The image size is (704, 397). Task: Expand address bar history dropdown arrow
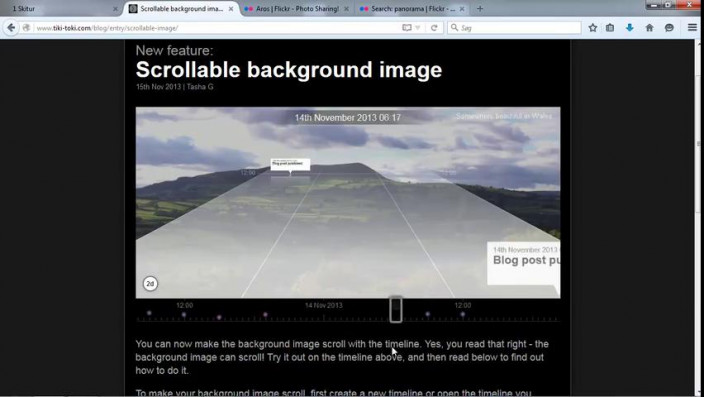418,28
